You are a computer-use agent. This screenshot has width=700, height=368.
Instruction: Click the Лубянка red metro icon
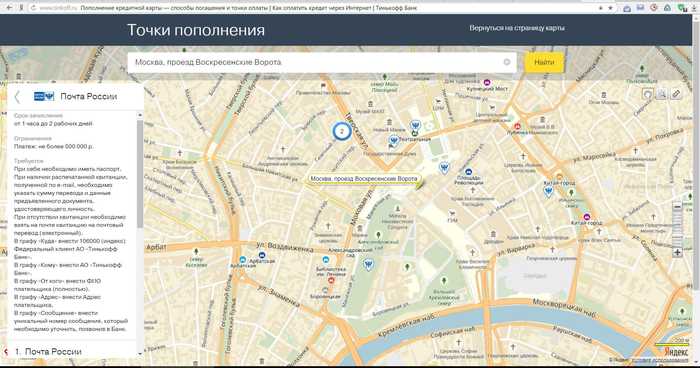[517, 126]
